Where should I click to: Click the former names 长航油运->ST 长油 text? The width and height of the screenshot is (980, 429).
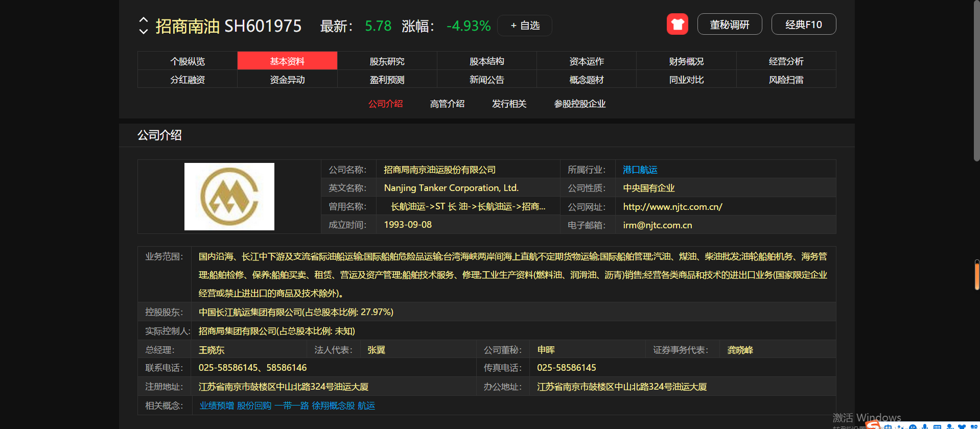468,207
